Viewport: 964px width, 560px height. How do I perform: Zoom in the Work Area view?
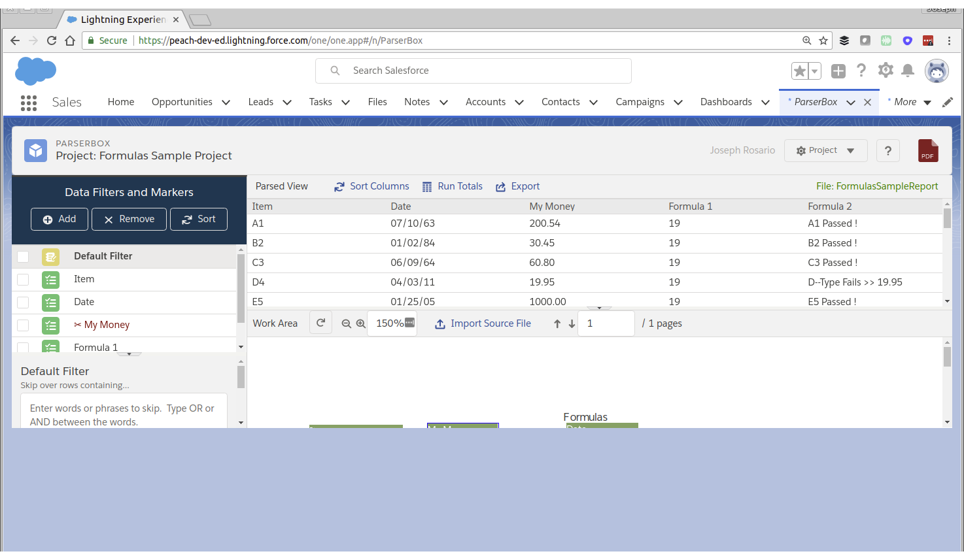[360, 323]
